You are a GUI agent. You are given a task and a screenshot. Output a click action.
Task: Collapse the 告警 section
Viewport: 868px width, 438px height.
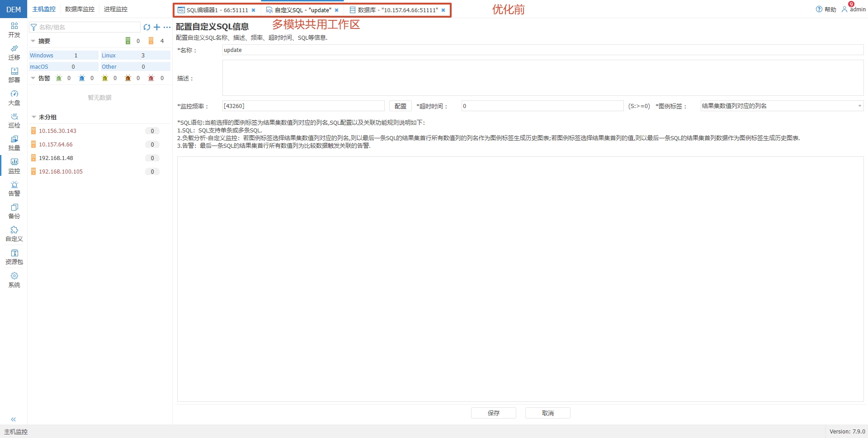coord(33,78)
